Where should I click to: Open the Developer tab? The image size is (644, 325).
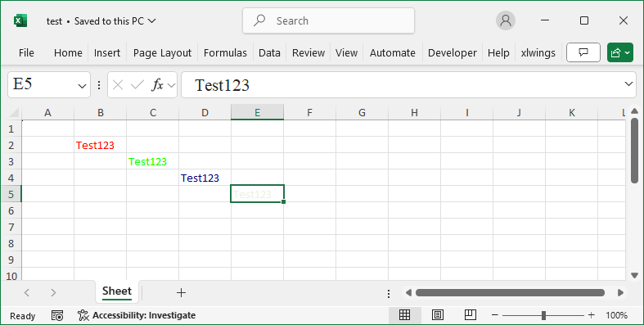tap(453, 52)
